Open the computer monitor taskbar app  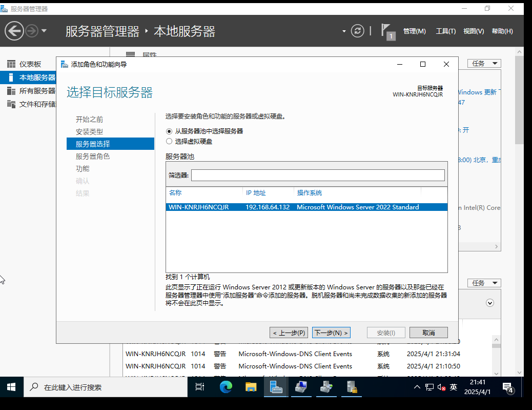coord(301,387)
